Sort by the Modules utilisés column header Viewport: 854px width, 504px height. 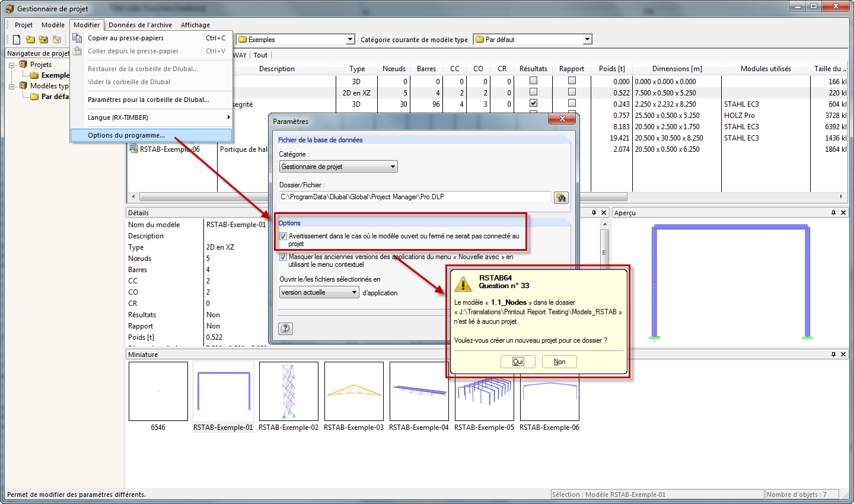(x=766, y=69)
